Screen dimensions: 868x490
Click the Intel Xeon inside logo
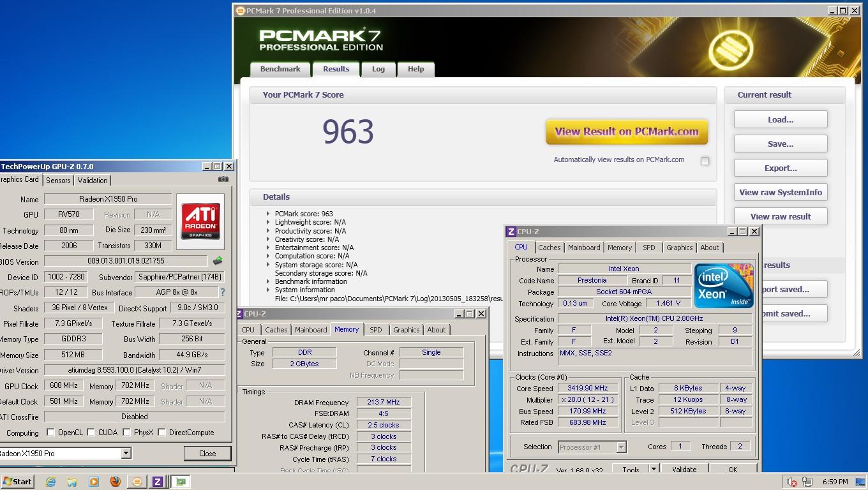click(x=724, y=285)
